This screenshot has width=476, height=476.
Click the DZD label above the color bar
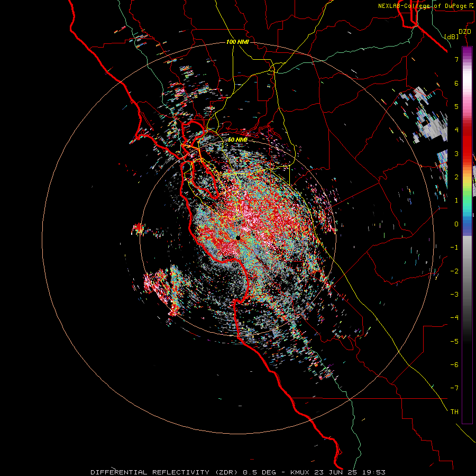(465, 32)
